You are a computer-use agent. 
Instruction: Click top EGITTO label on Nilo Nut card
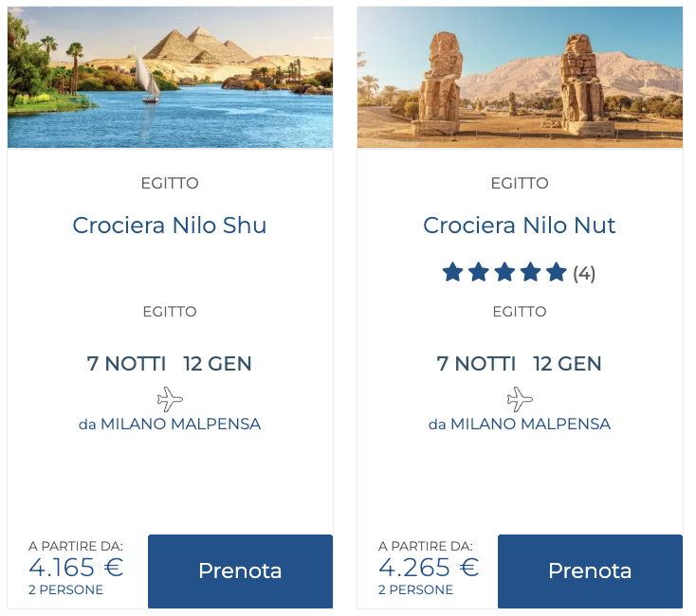pyautogui.click(x=520, y=184)
